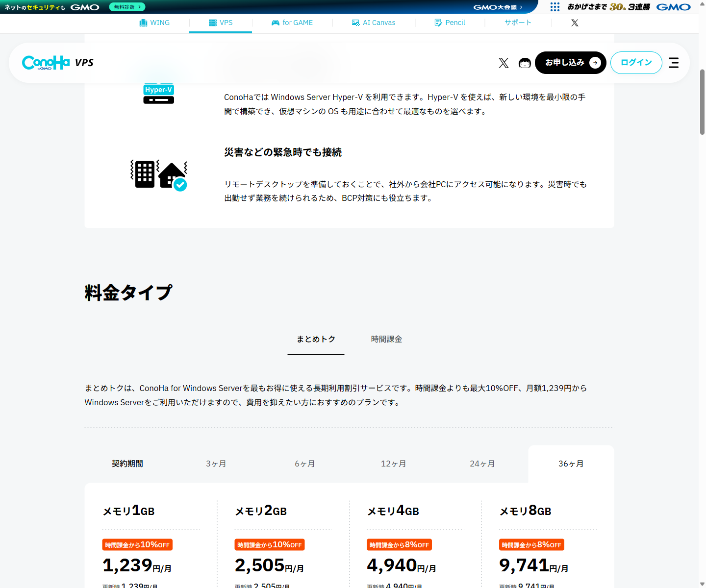
Task: Select the まとめトク tab
Action: [316, 339]
